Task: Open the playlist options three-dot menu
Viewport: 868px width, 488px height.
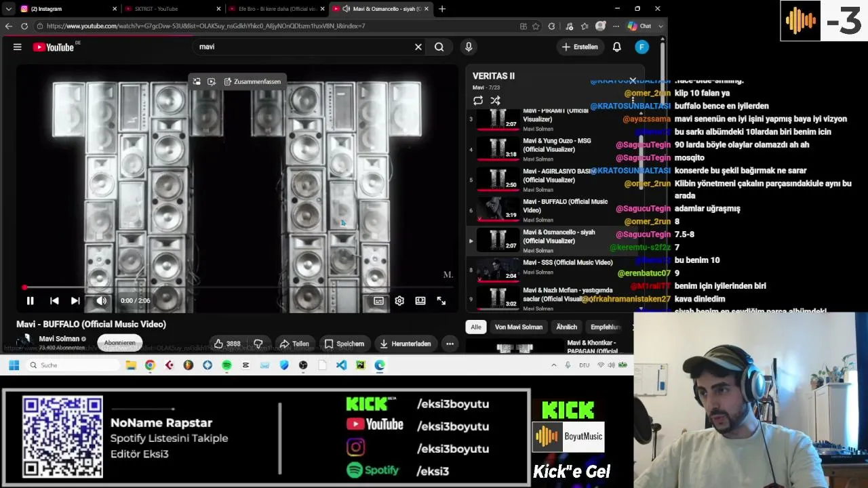Action: [633, 100]
